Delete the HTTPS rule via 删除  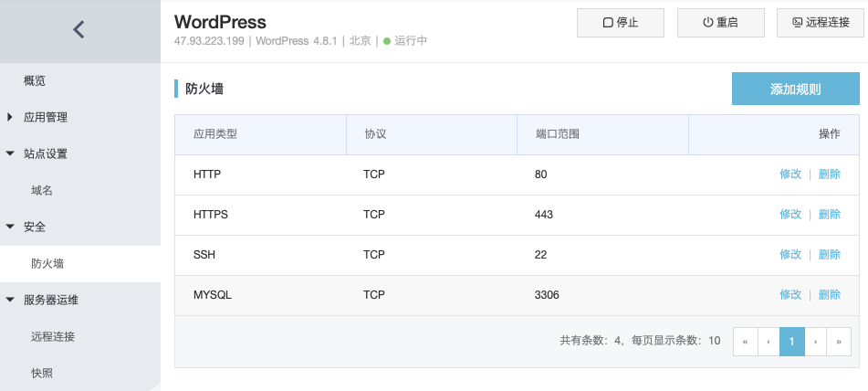(x=830, y=215)
